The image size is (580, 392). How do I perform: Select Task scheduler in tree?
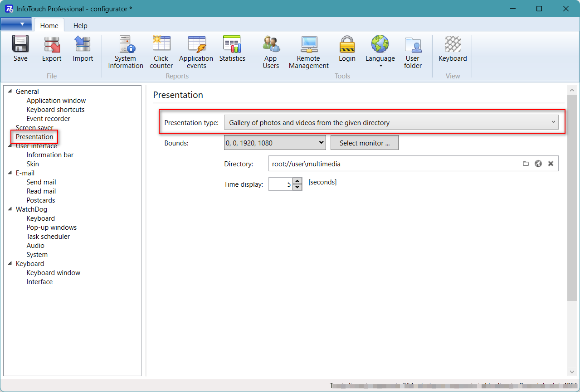tap(48, 236)
